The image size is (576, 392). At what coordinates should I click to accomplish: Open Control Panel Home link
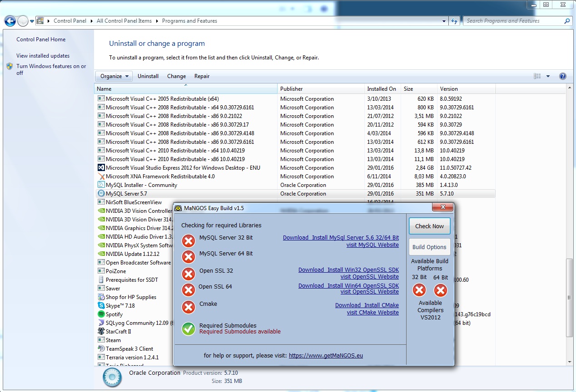click(x=41, y=39)
